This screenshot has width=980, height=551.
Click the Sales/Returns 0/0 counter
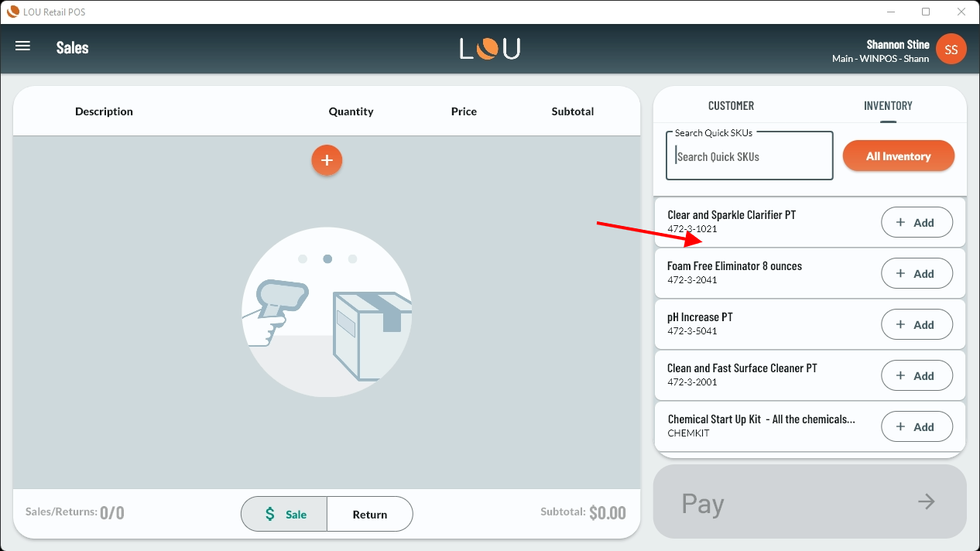tap(75, 512)
